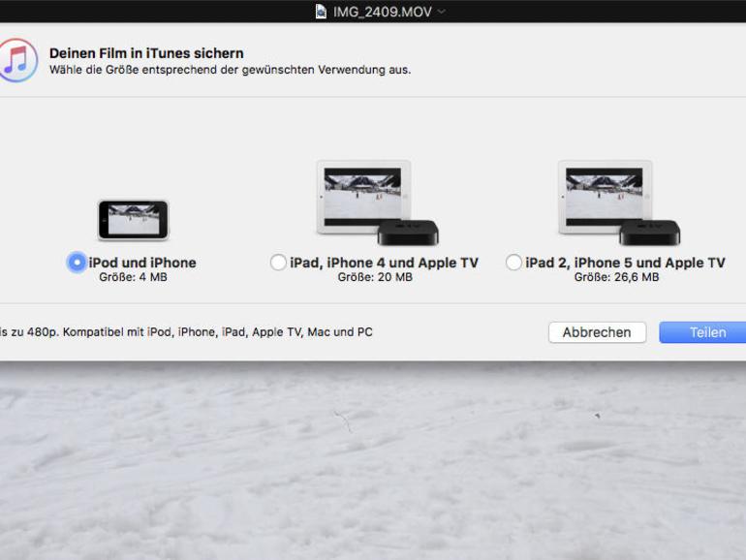Click the IMG_2409.MOV document icon in title bar
This screenshot has width=746, height=560.
click(x=321, y=12)
